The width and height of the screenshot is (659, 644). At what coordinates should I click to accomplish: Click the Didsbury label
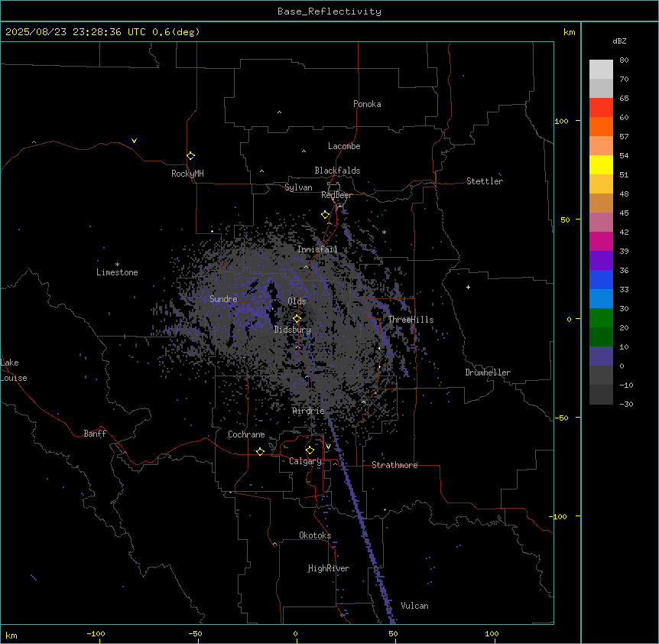[293, 330]
